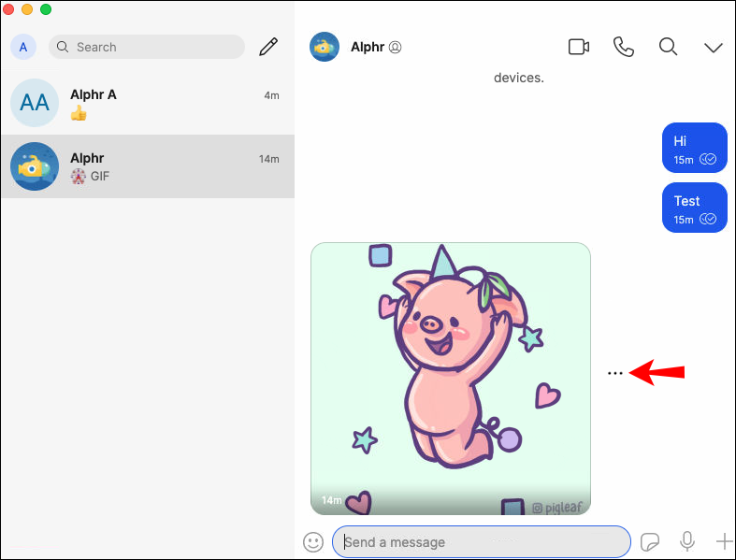Open the sticker picker
The width and height of the screenshot is (736, 560).
650,541
